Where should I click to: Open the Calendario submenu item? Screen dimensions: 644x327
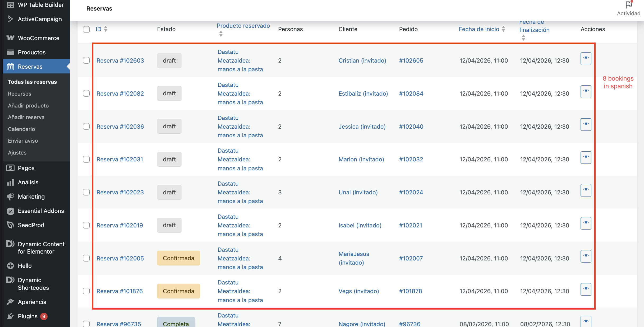[21, 129]
